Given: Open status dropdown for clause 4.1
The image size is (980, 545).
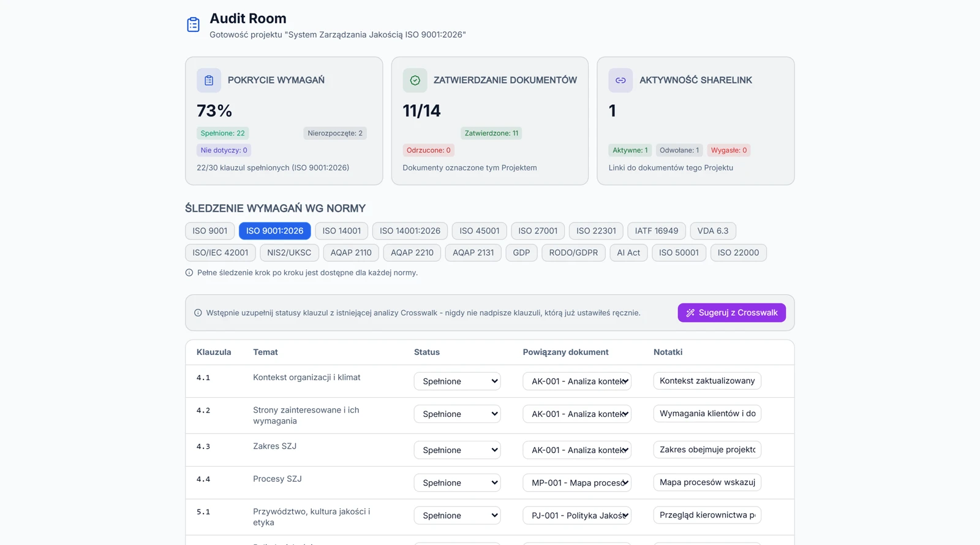Looking at the screenshot, I should tap(457, 381).
